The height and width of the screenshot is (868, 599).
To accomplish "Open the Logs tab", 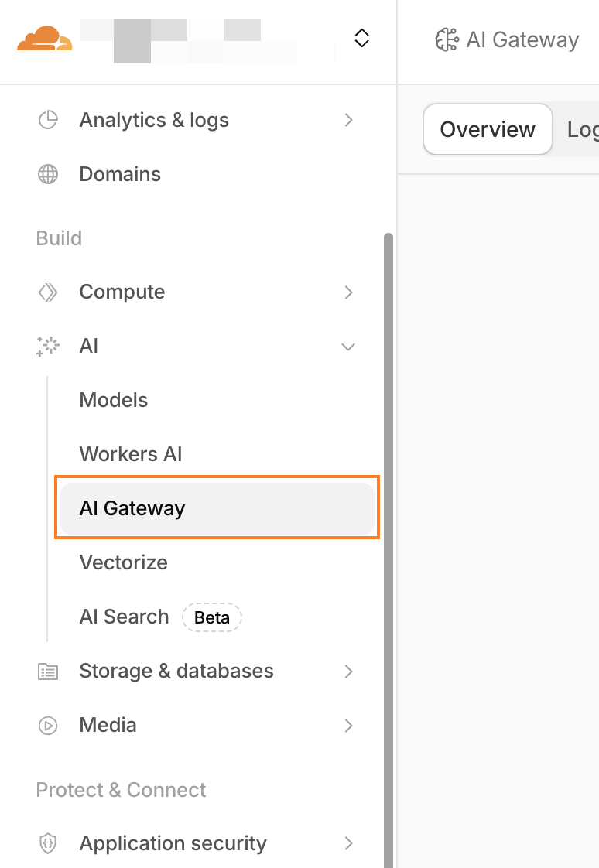I will tap(585, 129).
